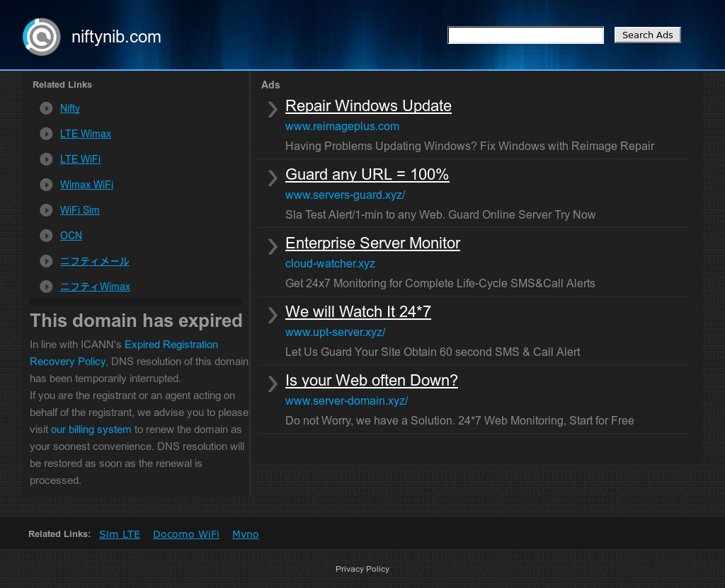
Task: Visit cloud-watcher.xyz ad URL
Action: click(x=330, y=263)
